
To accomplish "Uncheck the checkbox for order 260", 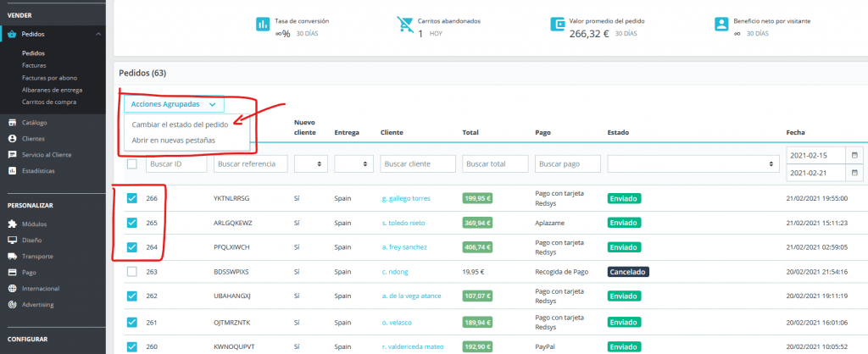I will [x=131, y=347].
